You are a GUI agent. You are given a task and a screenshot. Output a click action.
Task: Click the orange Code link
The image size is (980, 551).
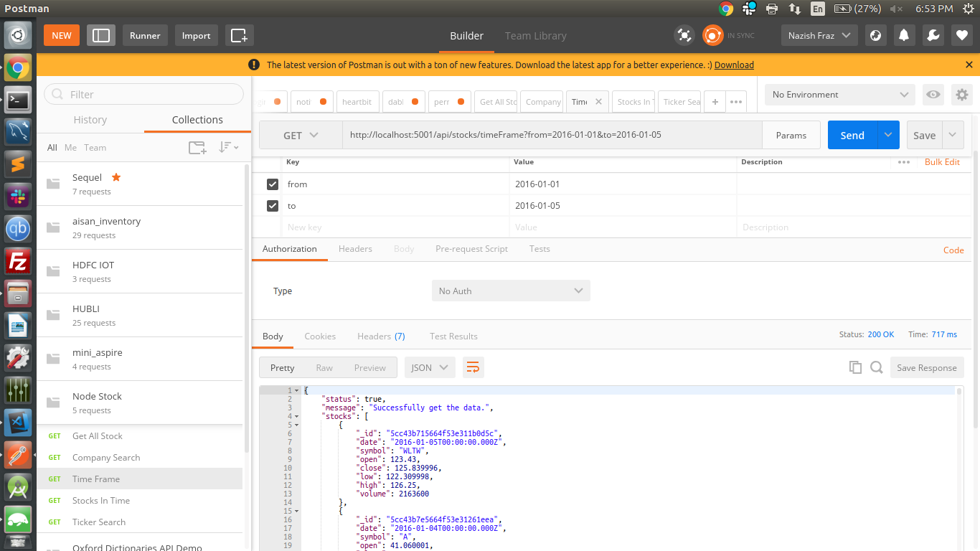tap(953, 250)
